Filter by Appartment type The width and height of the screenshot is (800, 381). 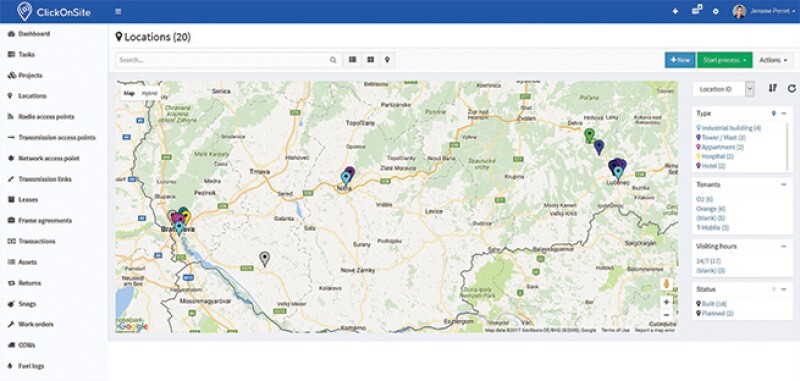tap(722, 147)
